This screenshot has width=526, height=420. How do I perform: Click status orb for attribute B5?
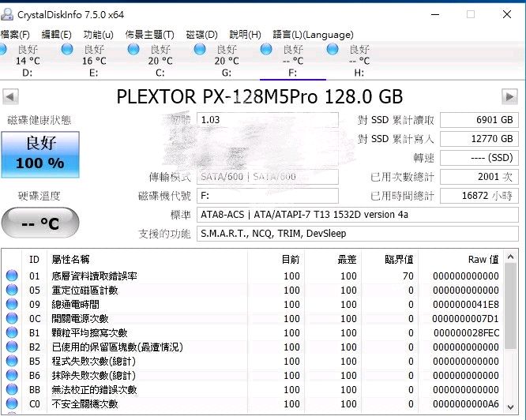click(x=12, y=361)
